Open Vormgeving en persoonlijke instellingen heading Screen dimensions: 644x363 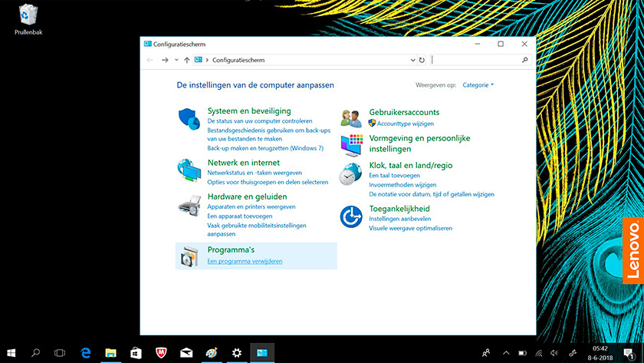click(419, 144)
